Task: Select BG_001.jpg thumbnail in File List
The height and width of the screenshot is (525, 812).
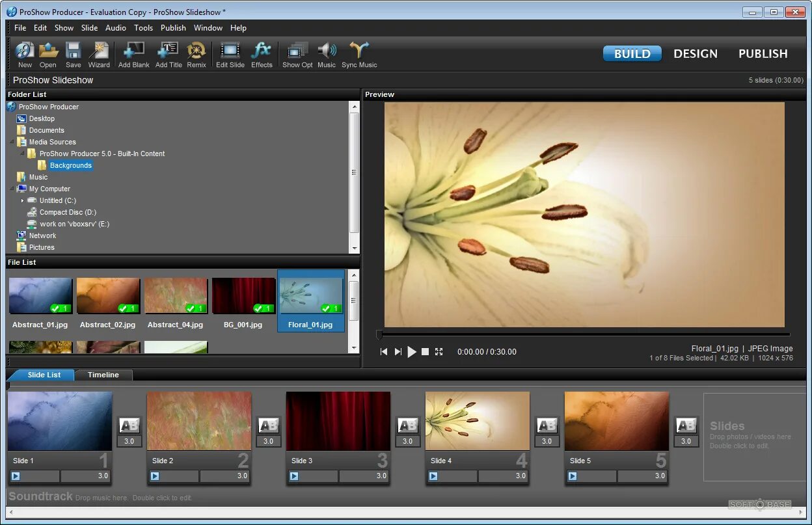Action: (x=243, y=296)
